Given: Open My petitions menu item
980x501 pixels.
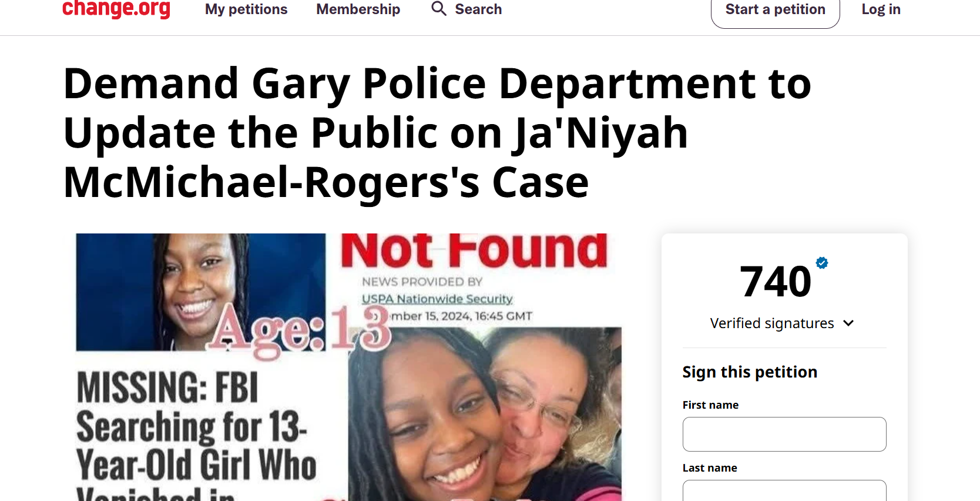Looking at the screenshot, I should pos(246,9).
